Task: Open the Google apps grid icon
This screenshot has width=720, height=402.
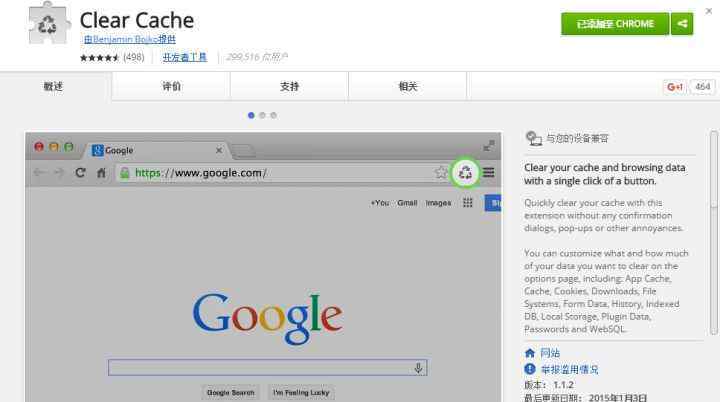Action: 467,203
